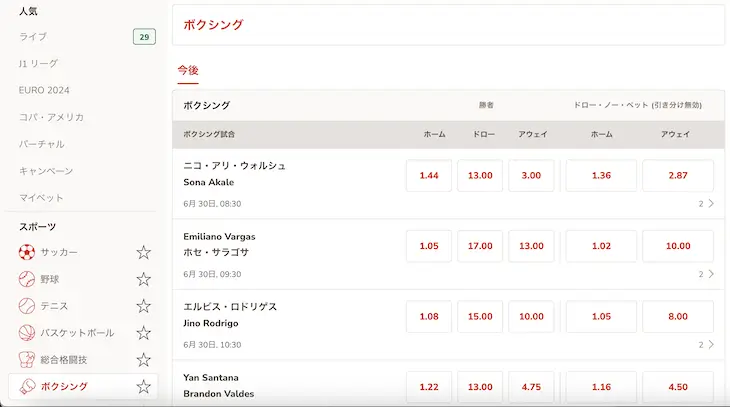Open EURO 2024 in the sidebar
The image size is (730, 407).
pos(44,90)
